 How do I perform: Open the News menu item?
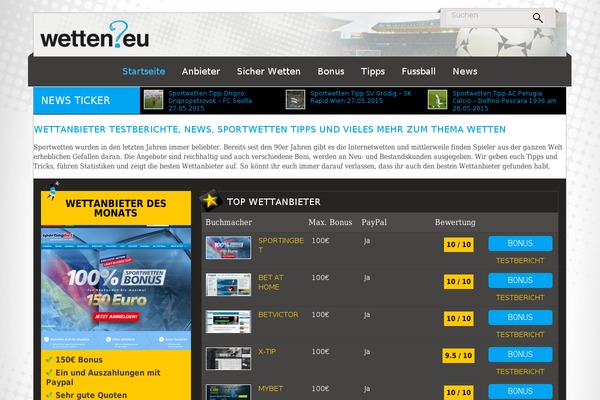(465, 71)
